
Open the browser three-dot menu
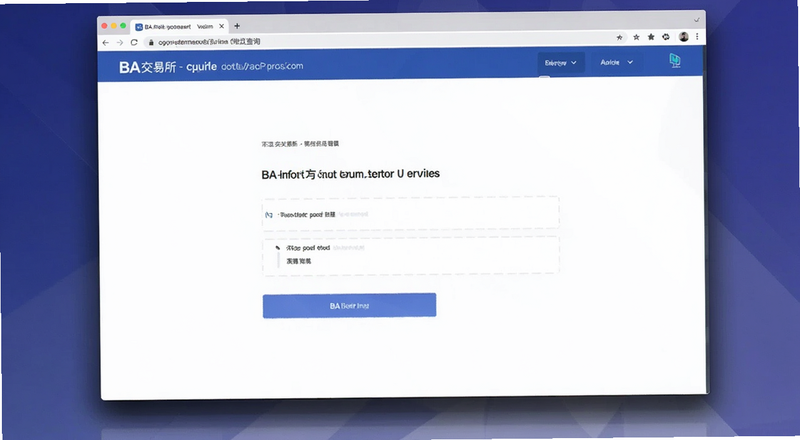click(697, 36)
